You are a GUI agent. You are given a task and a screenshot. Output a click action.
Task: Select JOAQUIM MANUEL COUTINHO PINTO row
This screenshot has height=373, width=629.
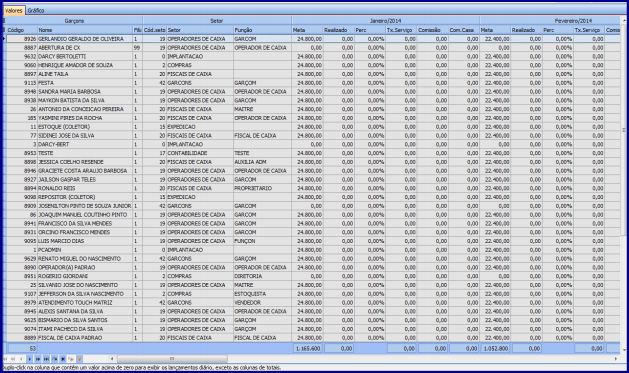313,215
